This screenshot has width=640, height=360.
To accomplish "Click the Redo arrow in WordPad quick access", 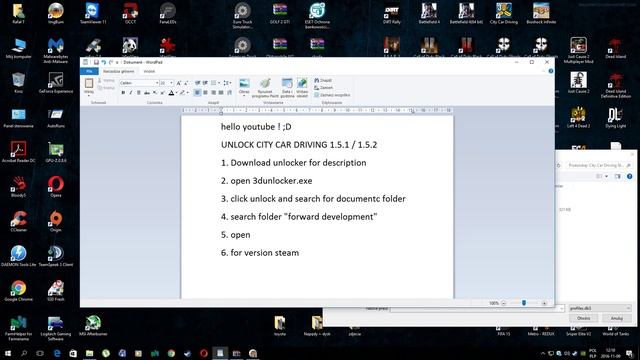I will coord(111,62).
